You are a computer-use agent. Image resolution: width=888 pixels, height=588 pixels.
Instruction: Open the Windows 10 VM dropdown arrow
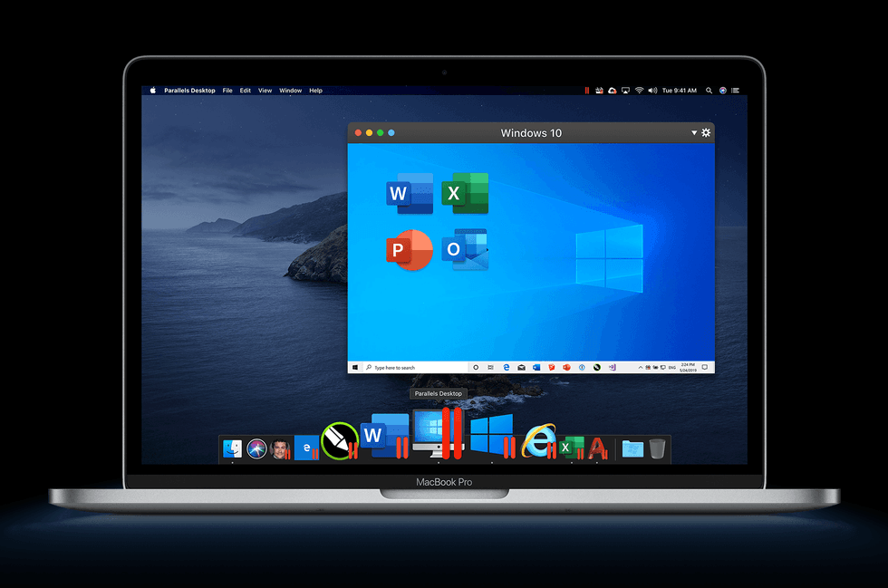pyautogui.click(x=693, y=132)
